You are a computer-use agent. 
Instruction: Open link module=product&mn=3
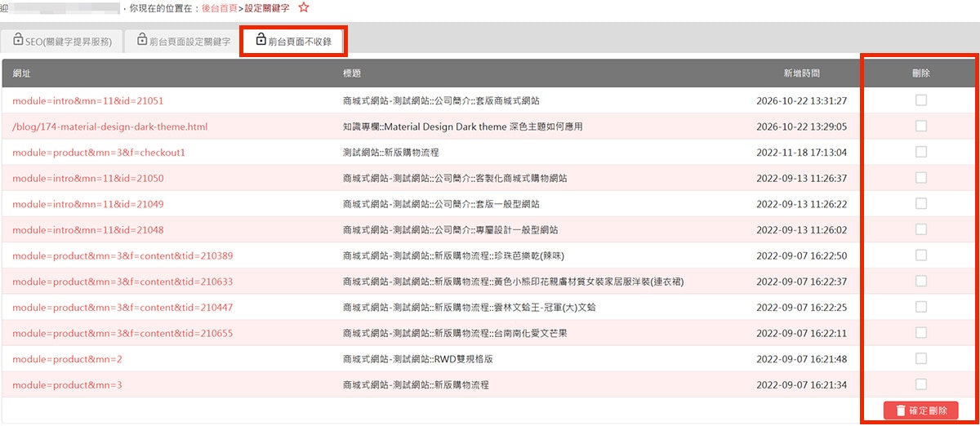tap(68, 385)
